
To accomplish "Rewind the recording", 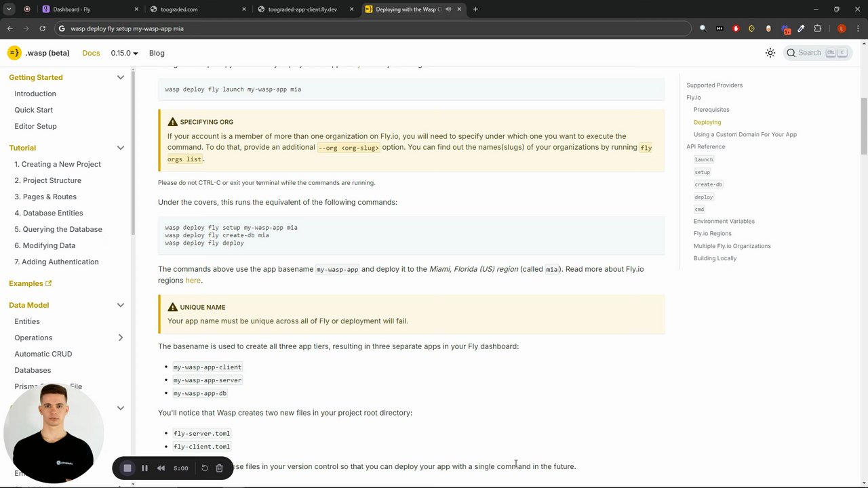I will pos(161,468).
